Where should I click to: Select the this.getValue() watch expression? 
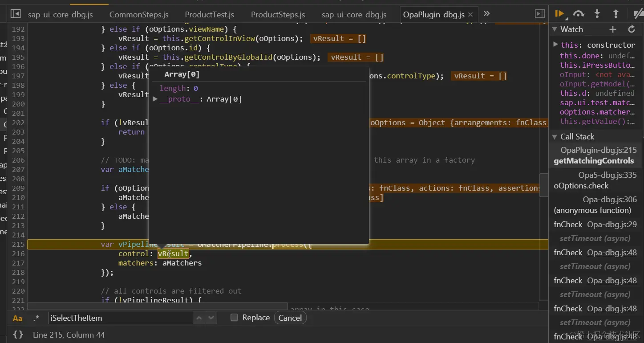[597, 121]
